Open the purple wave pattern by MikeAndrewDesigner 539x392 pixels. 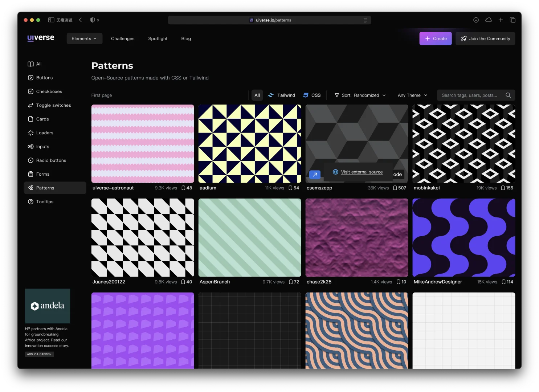[464, 238]
